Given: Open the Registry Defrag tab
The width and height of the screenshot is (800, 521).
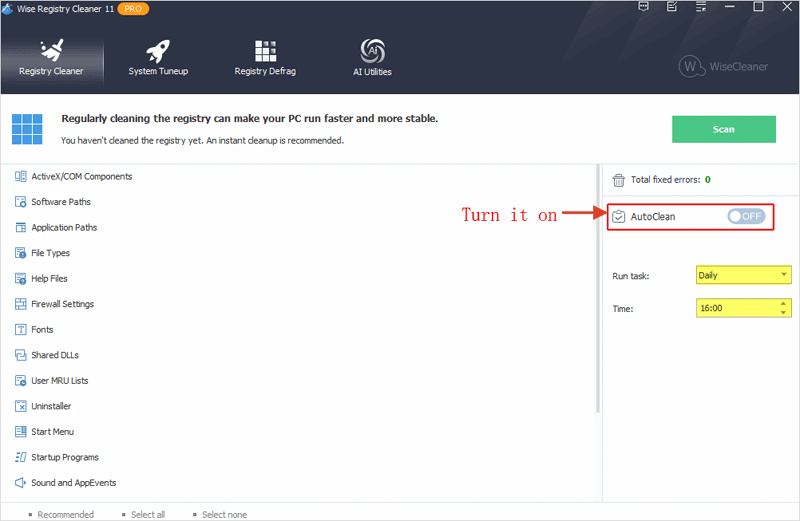Looking at the screenshot, I should [x=265, y=58].
